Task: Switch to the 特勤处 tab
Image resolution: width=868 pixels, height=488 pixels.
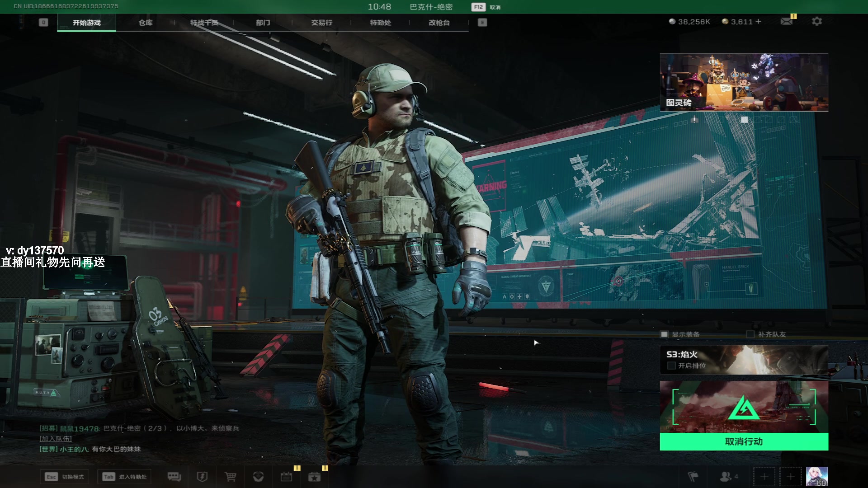Action: [x=381, y=23]
